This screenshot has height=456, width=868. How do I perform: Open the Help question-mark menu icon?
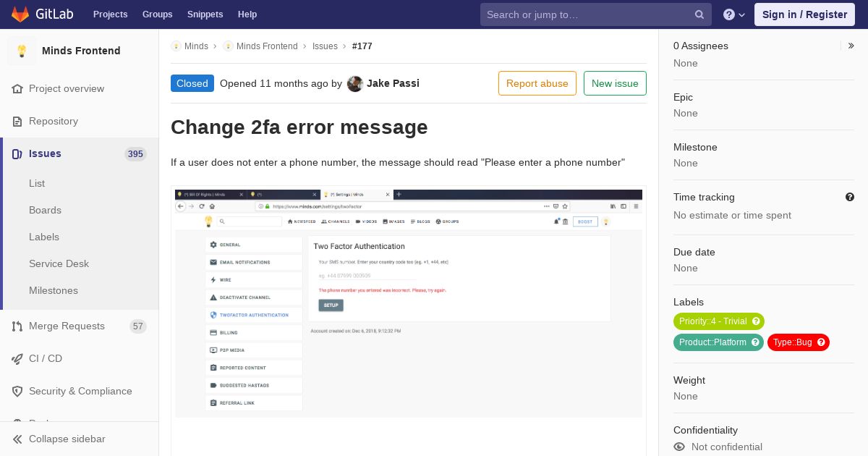click(x=729, y=14)
